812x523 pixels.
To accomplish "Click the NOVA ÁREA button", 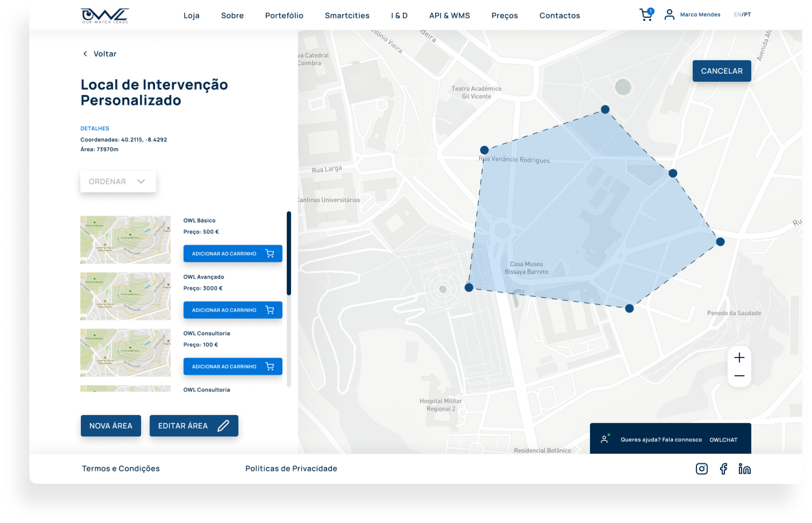I will coord(111,426).
